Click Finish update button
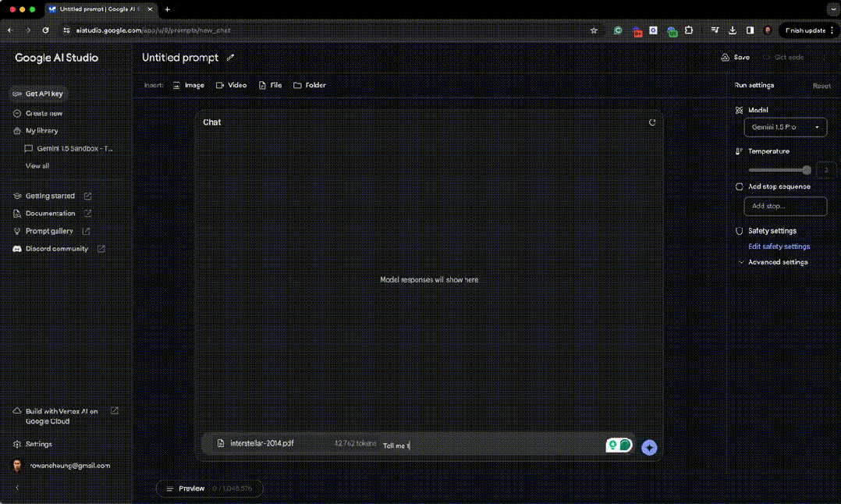This screenshot has height=504, width=841. [808, 30]
